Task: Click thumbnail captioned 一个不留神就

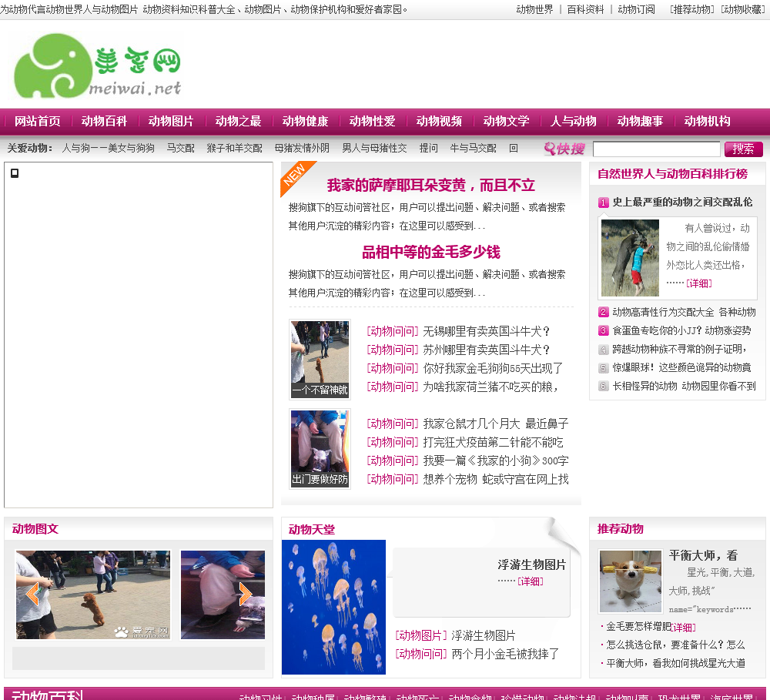Action: coord(320,359)
